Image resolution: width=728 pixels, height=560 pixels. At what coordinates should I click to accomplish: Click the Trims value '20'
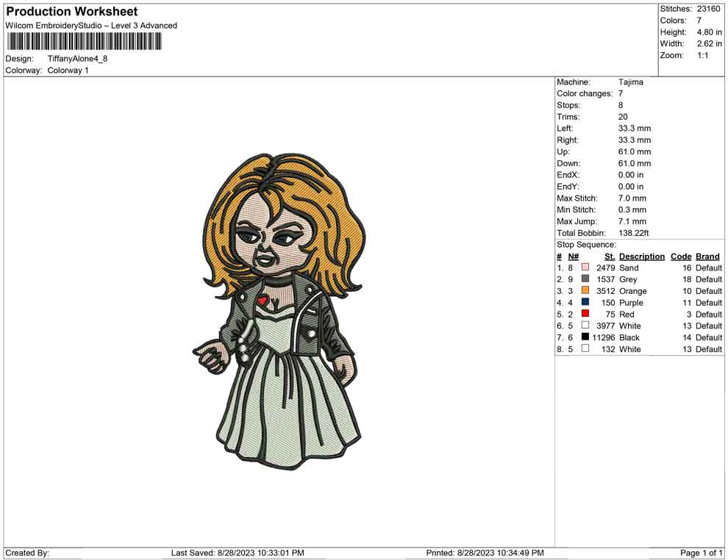tap(623, 117)
